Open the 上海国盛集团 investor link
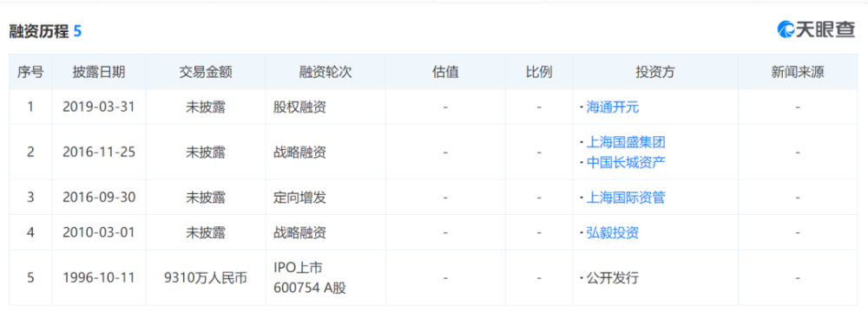 tap(626, 142)
